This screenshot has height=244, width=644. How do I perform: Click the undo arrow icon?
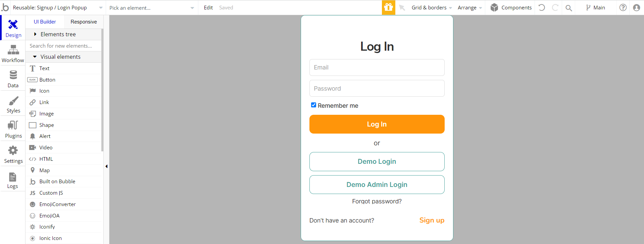pos(542,7)
